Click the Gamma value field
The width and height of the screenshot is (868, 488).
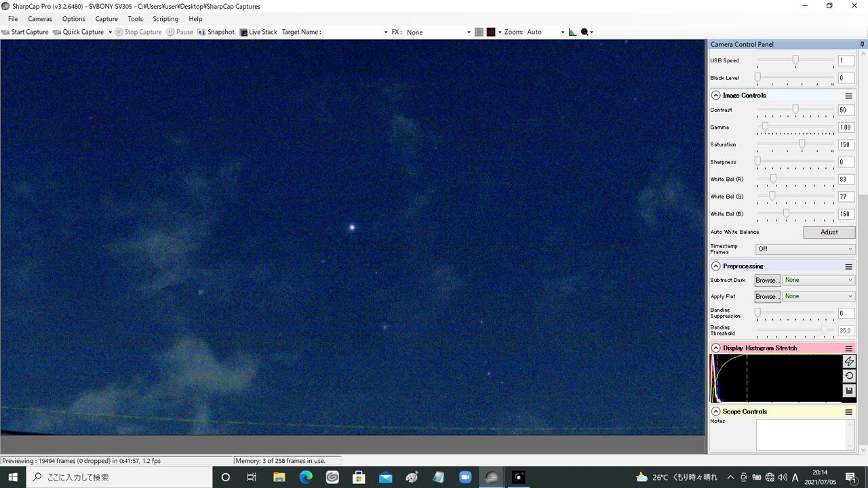[846, 127]
